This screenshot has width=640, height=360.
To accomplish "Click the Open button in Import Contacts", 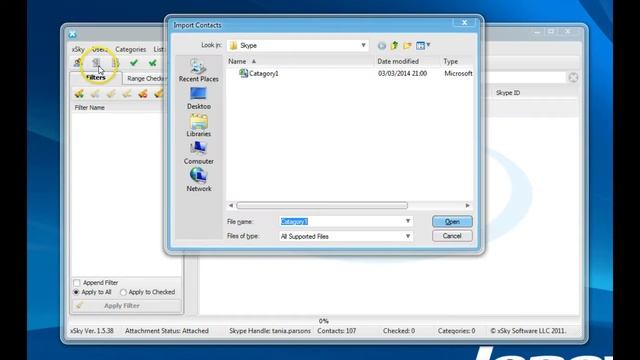I will tap(452, 221).
